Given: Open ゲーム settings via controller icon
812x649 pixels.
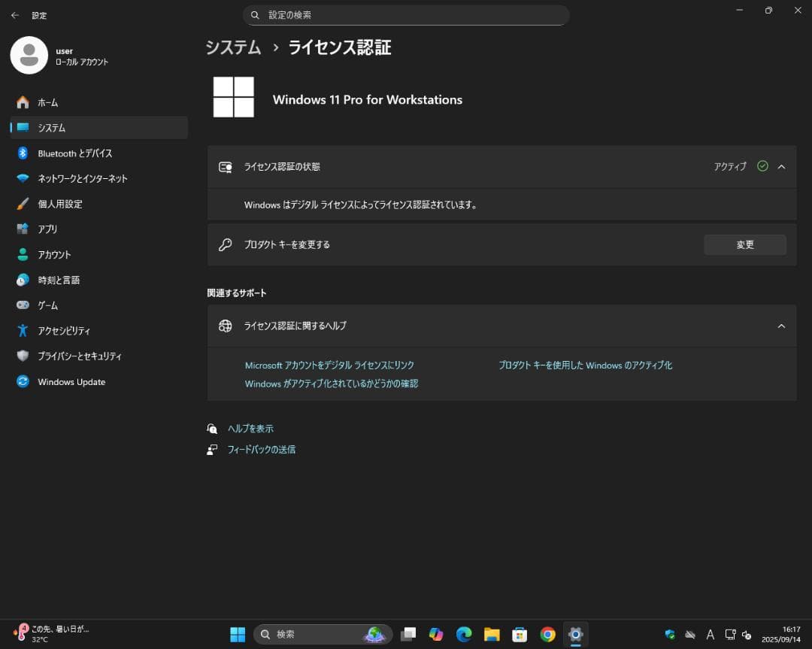Looking at the screenshot, I should (x=23, y=305).
